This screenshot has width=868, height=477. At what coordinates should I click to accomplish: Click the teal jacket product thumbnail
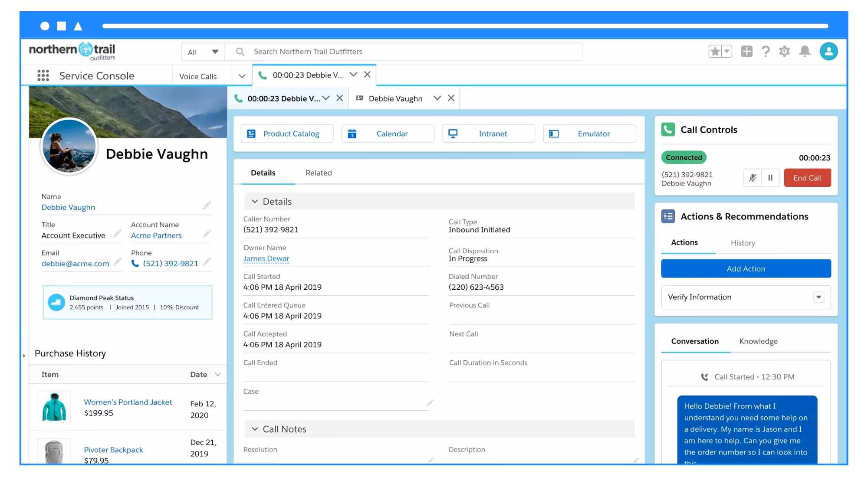click(x=54, y=407)
